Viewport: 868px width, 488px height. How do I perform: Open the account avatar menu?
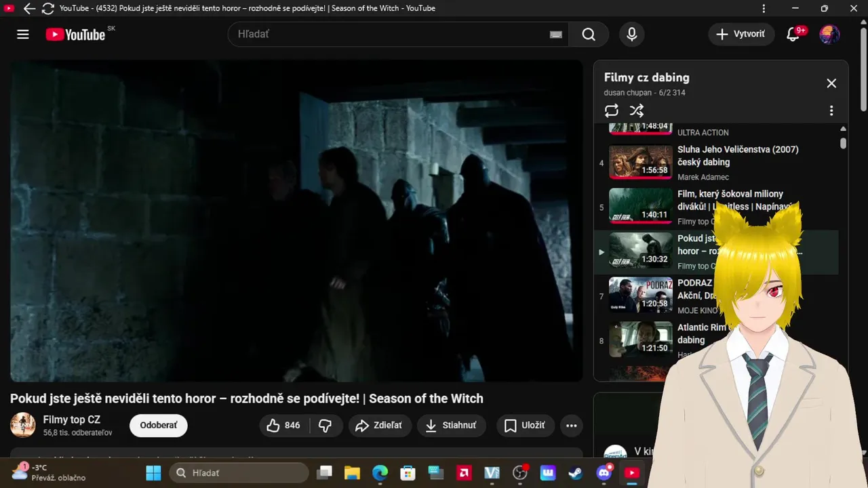(x=829, y=34)
